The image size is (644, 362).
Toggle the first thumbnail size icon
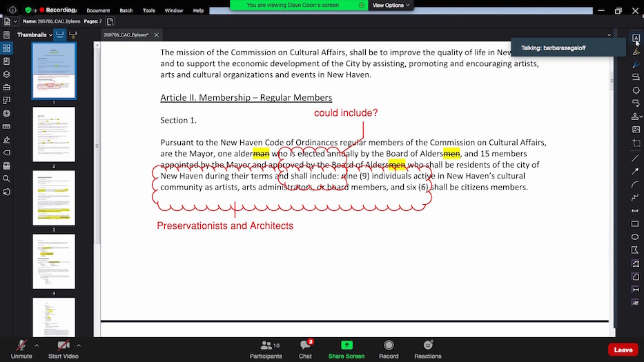pos(60,35)
